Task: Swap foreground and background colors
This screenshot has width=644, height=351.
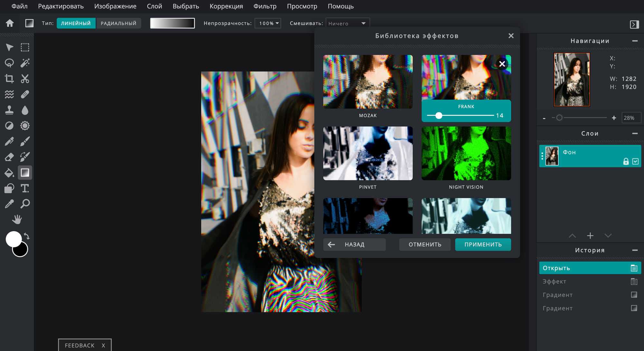Action: coord(27,236)
